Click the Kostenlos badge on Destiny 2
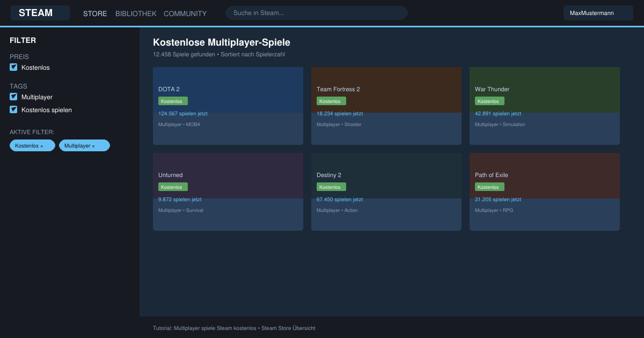644x338 pixels. pos(331,187)
